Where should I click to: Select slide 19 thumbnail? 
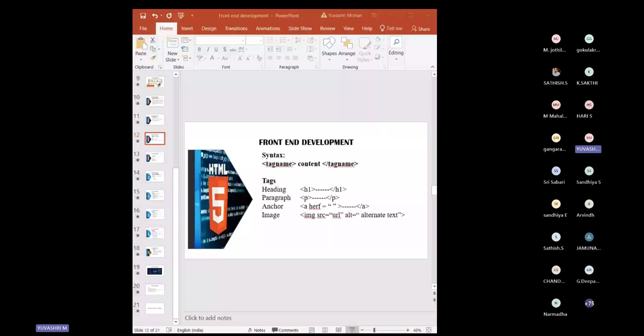click(155, 271)
